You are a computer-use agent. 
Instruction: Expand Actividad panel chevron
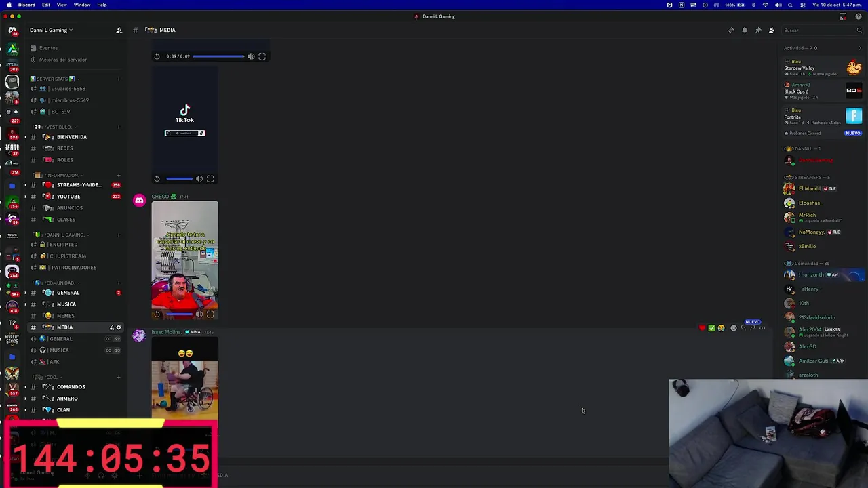860,48
